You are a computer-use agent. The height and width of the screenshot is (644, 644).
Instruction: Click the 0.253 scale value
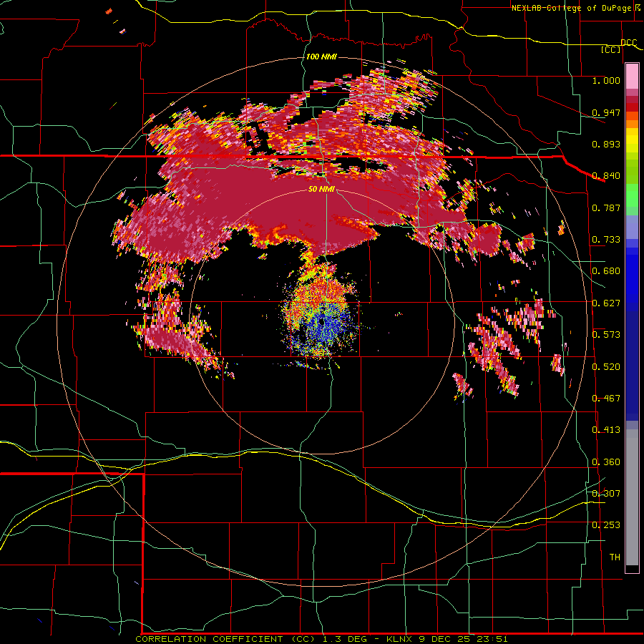[606, 525]
